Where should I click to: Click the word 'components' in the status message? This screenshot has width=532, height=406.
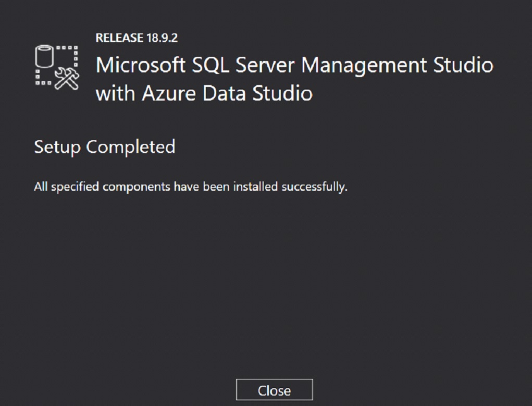tap(137, 188)
